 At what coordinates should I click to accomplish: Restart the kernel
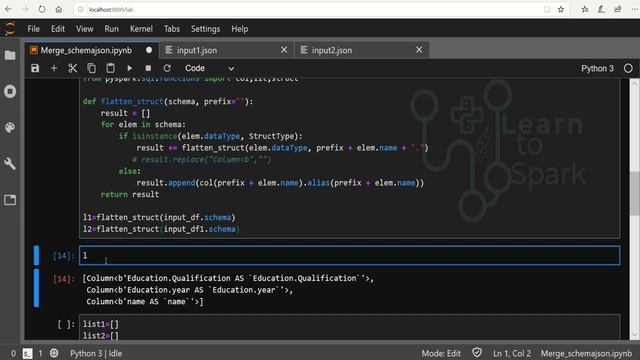click(x=167, y=68)
